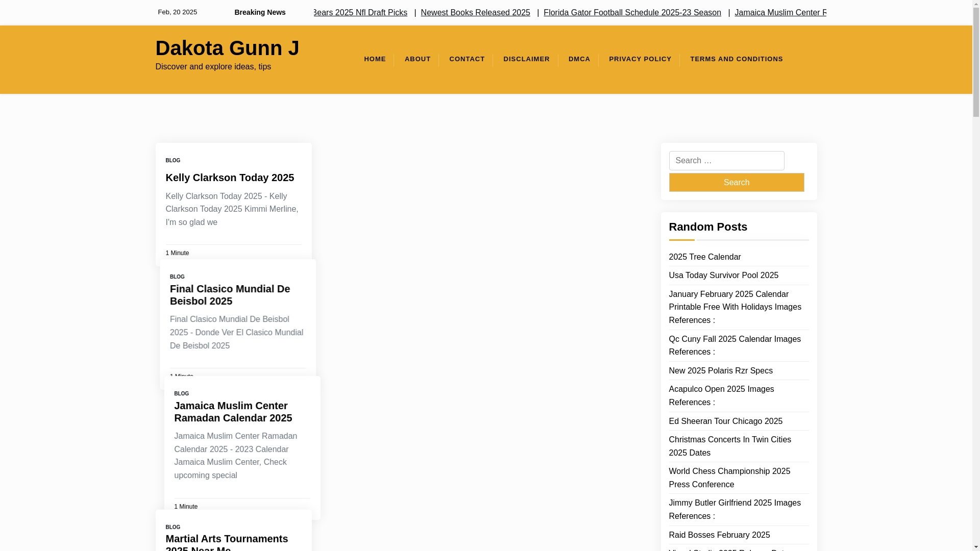Click the Random Posts heading
The height and width of the screenshot is (551, 980).
click(x=708, y=227)
